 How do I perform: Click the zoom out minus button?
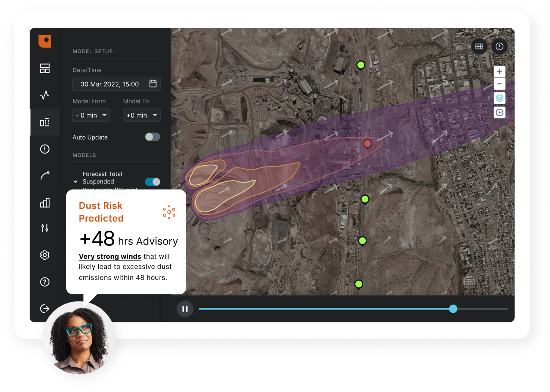pyautogui.click(x=500, y=84)
